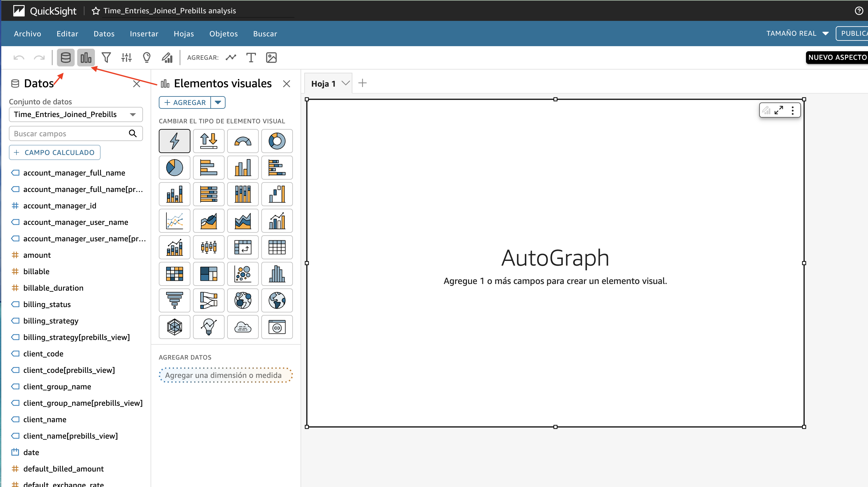Screen dimensions: 868x487
Task: Close the Datos panel
Action: pos(136,83)
